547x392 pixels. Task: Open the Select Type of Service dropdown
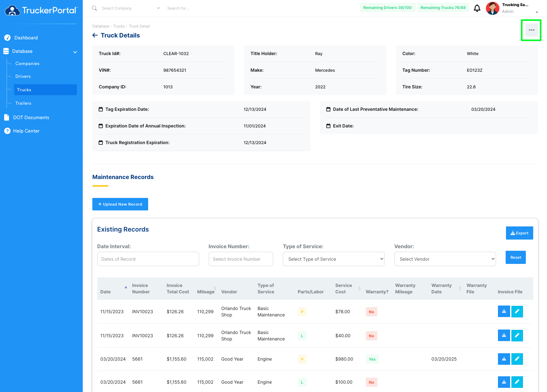click(x=333, y=259)
